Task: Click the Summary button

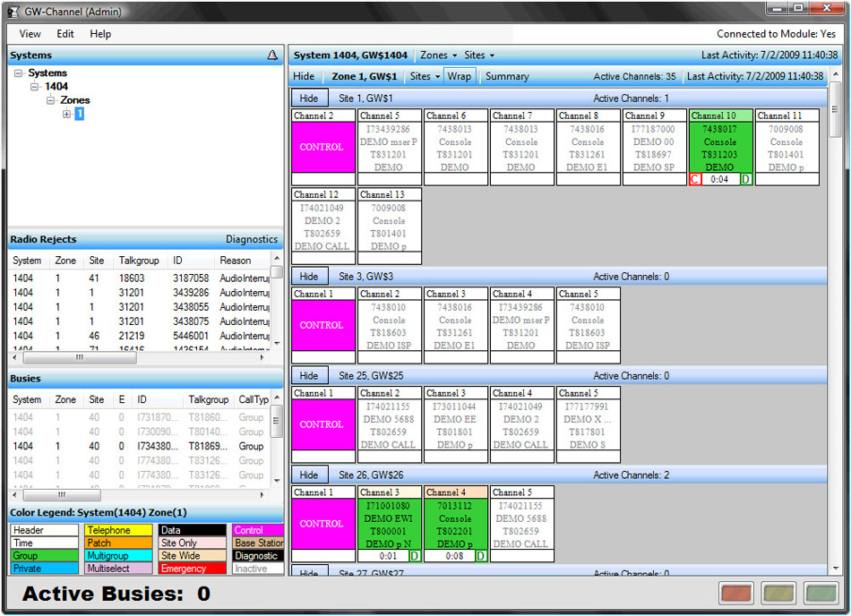Action: pos(507,76)
